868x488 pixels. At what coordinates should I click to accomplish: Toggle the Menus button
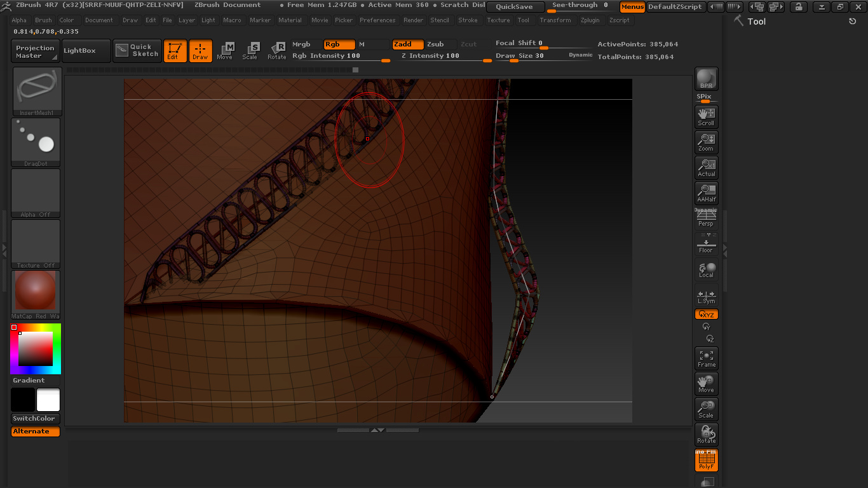[632, 7]
